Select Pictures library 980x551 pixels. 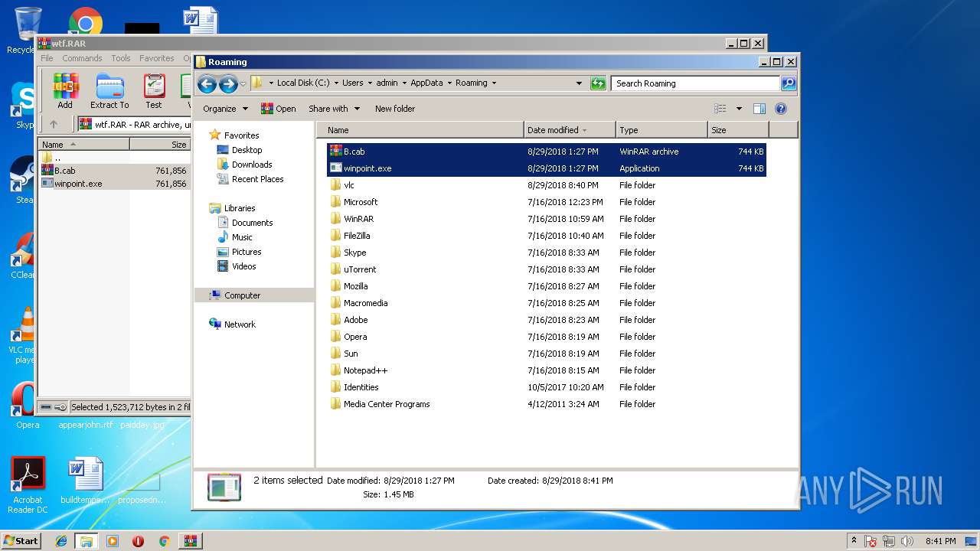point(247,252)
